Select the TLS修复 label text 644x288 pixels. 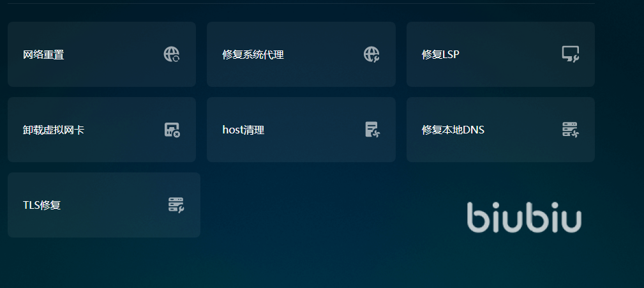42,206
